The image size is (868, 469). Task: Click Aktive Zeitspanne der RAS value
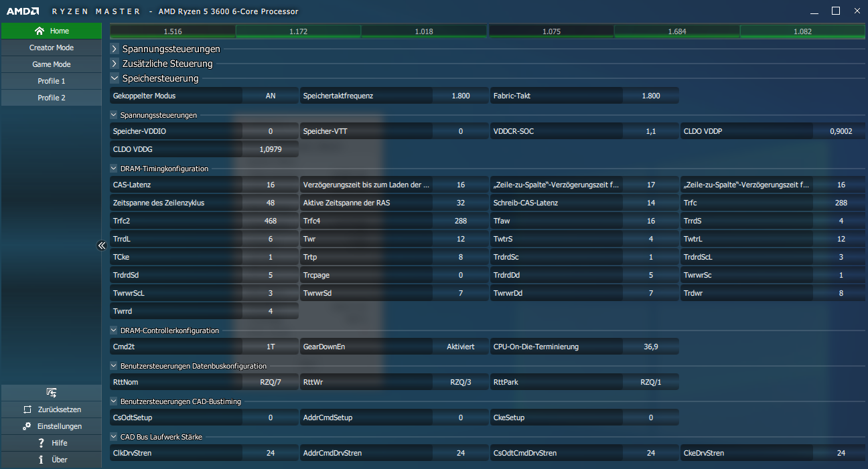[x=461, y=203]
